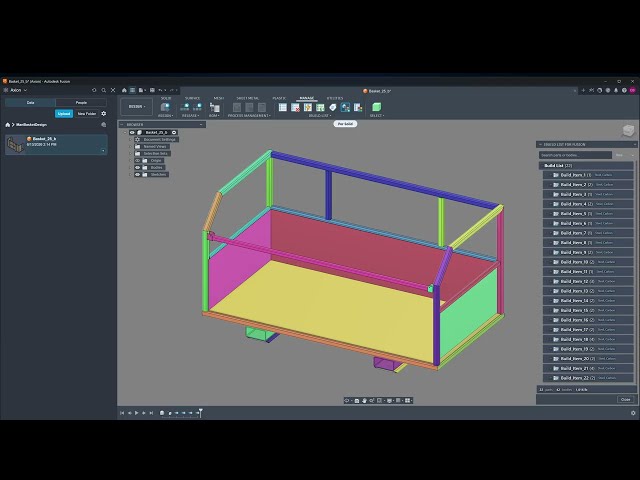Click the timeline position marker

(x=200, y=412)
